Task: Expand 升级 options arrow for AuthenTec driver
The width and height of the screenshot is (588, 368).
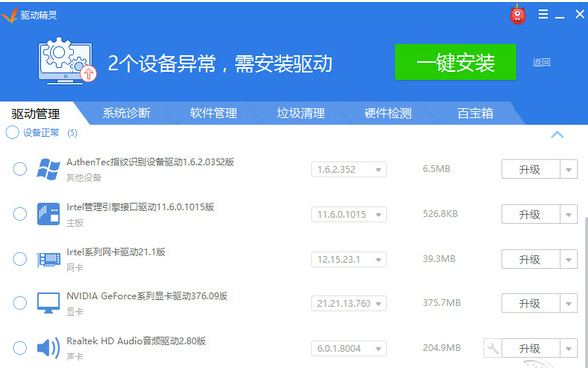Action: (569, 169)
